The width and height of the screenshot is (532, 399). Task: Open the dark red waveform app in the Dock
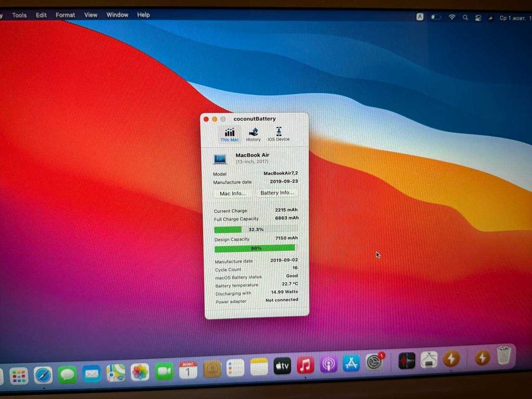tap(407, 360)
